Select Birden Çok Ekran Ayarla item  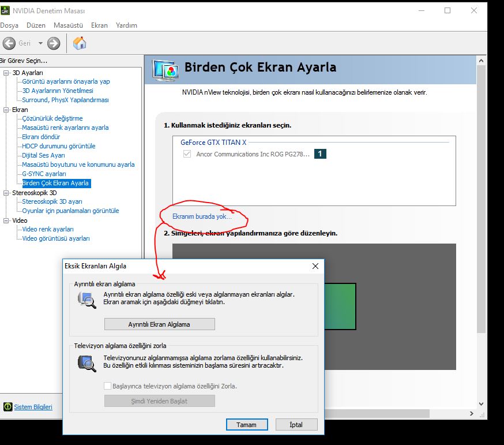(57, 183)
